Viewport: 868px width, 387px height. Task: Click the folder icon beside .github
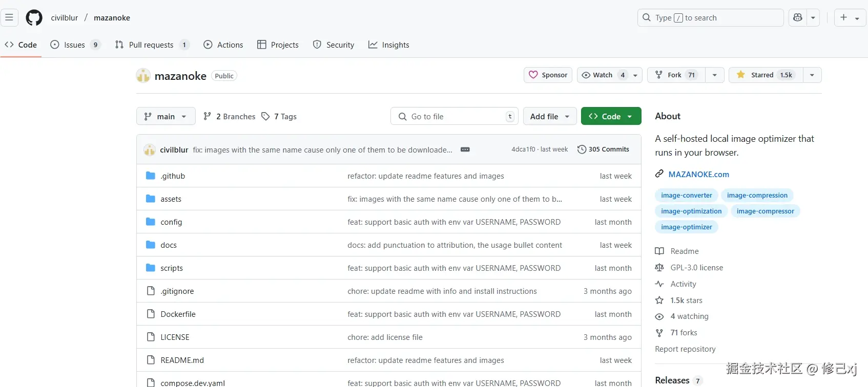tap(151, 176)
